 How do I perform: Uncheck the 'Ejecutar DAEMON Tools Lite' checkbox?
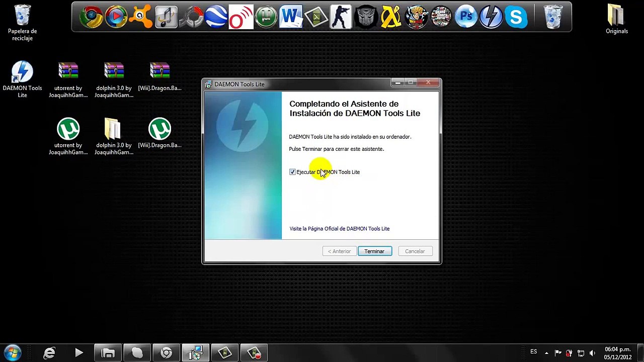pyautogui.click(x=292, y=172)
